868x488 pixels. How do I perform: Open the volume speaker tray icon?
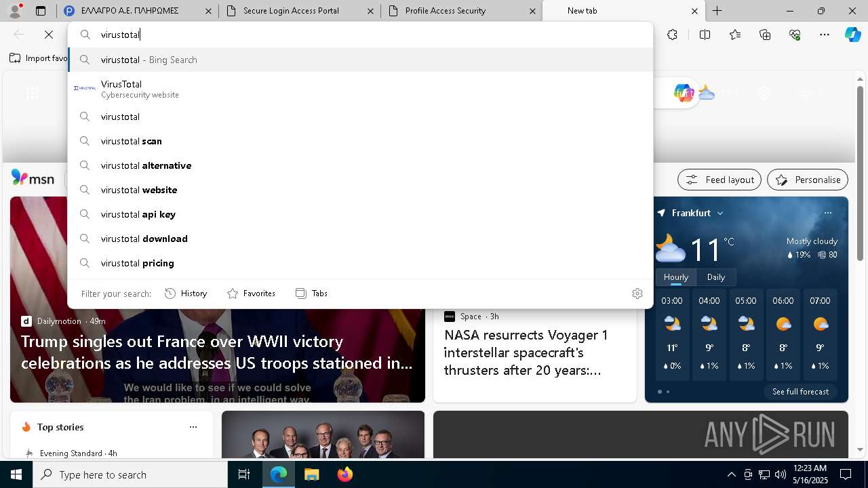[x=780, y=474]
